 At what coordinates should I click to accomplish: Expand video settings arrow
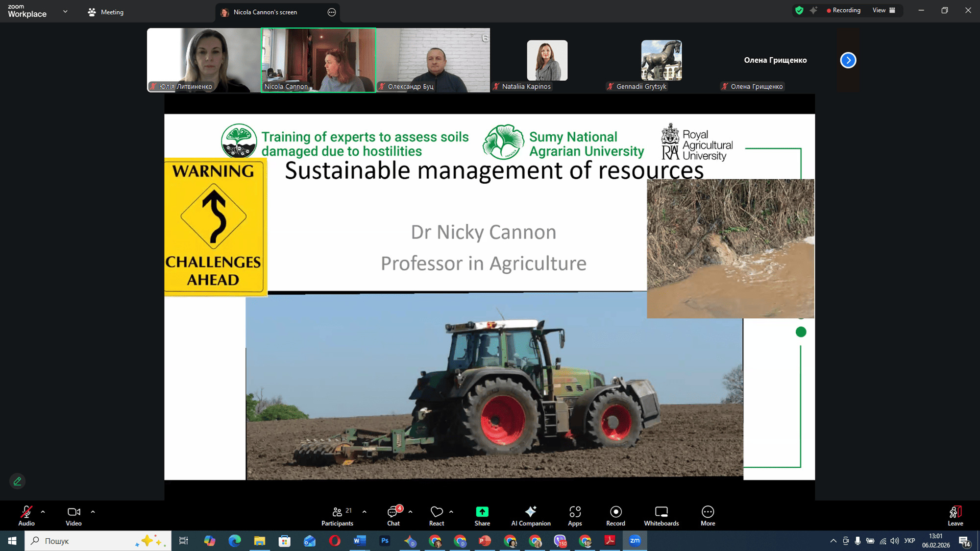point(93,512)
